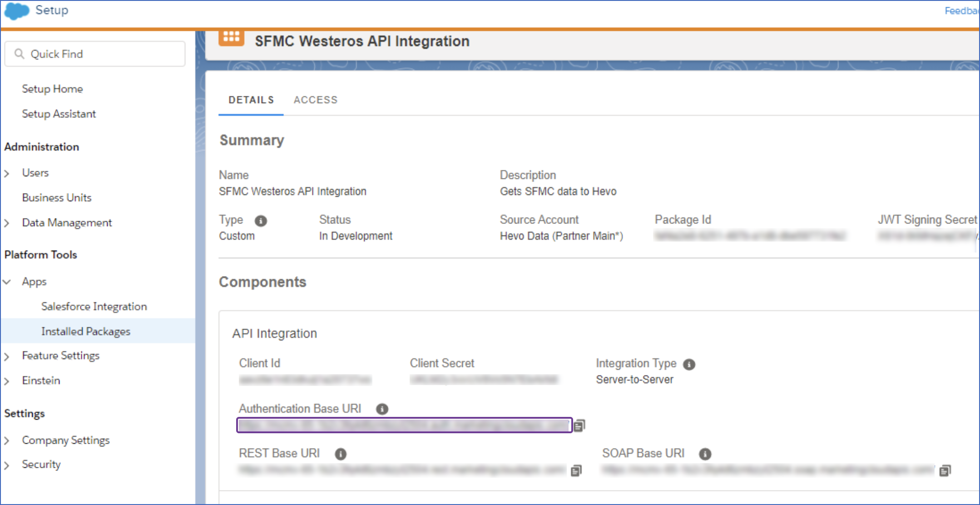Open Setup Home
This screenshot has width=980, height=505.
click(53, 89)
